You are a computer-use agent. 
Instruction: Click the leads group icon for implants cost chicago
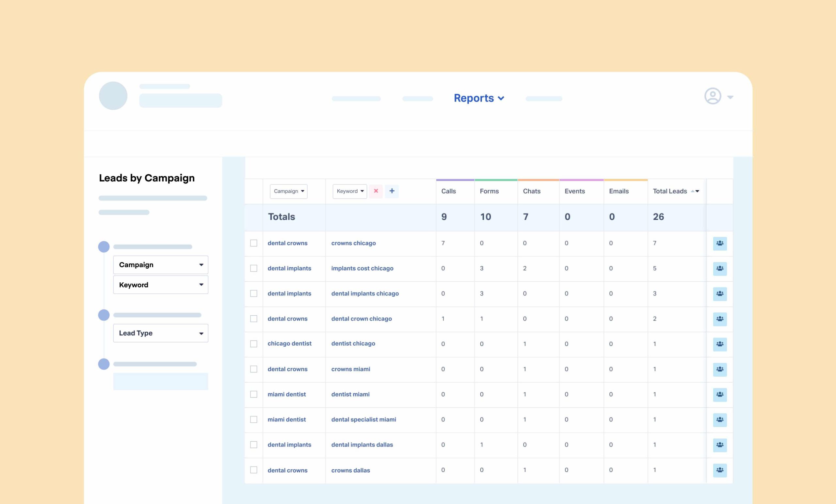pos(720,268)
